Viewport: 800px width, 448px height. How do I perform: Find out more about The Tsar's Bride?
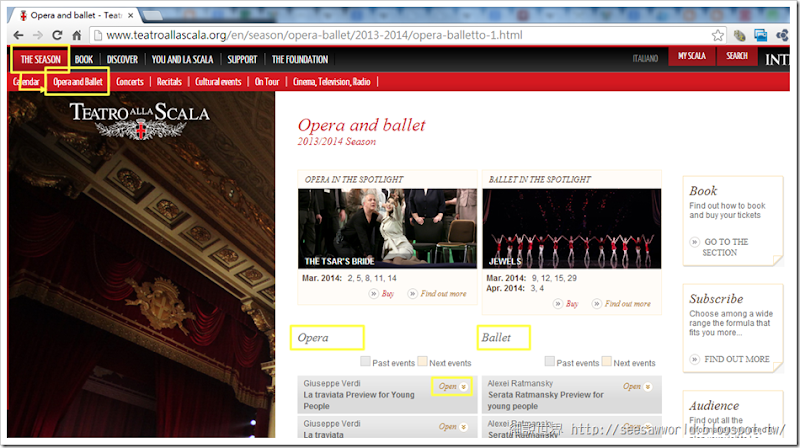(x=443, y=293)
